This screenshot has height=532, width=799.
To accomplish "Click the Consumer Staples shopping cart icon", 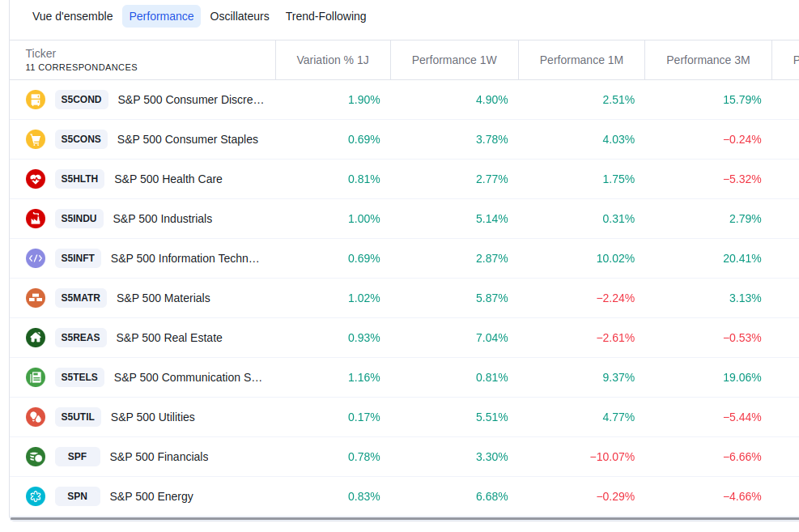I will pos(36,139).
